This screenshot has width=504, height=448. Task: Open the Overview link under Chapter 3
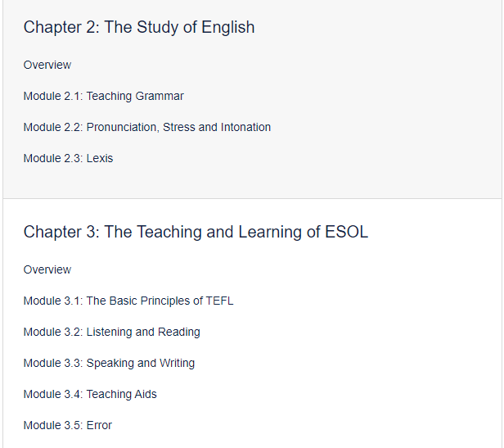pos(47,269)
